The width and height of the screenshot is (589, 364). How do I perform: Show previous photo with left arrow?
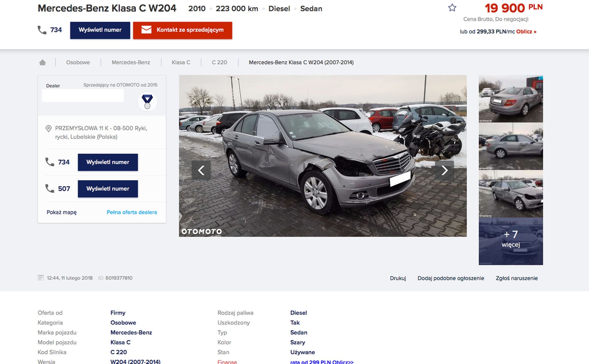(x=201, y=170)
